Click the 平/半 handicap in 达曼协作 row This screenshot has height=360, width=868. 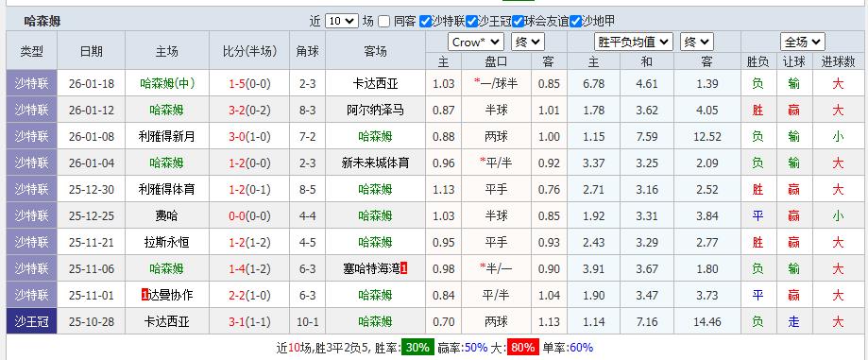coord(496,295)
